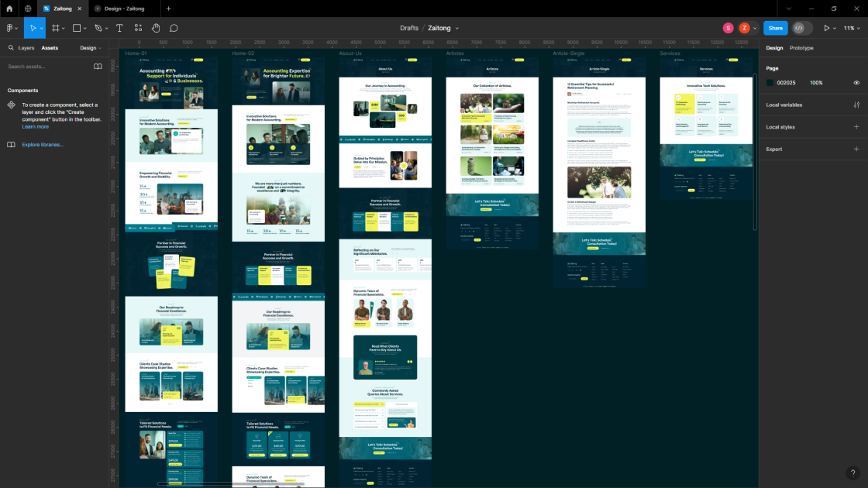Screen dimensions: 868x488
Task: Toggle Dev Mode switch
Action: [x=801, y=28]
